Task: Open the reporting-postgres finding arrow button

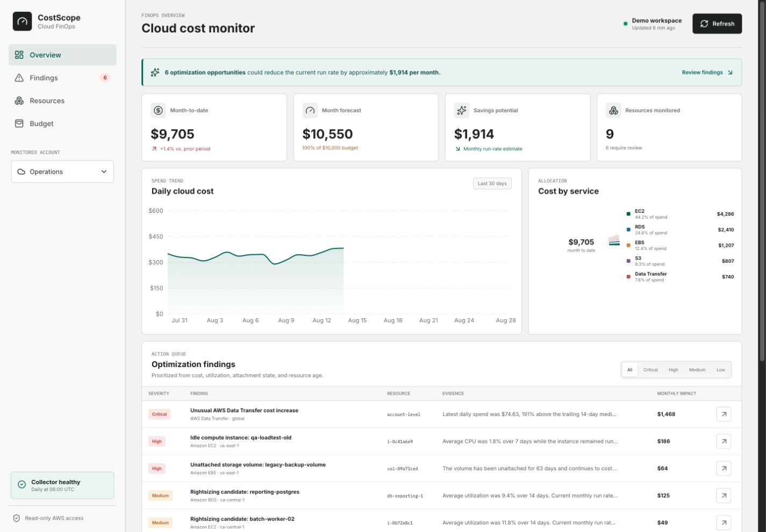Action: click(724, 495)
